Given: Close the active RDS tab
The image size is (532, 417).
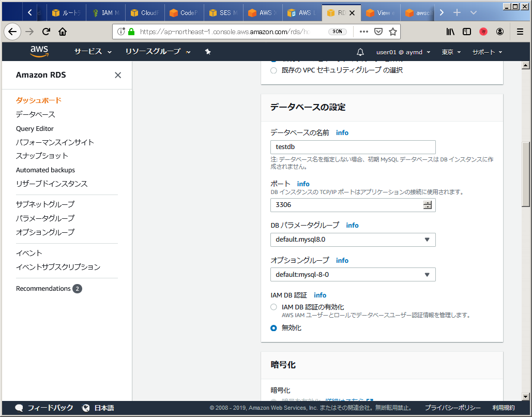Looking at the screenshot, I should point(352,13).
